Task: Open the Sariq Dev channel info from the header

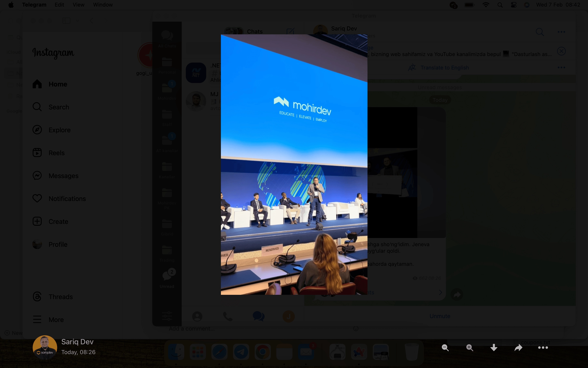Action: [344, 28]
